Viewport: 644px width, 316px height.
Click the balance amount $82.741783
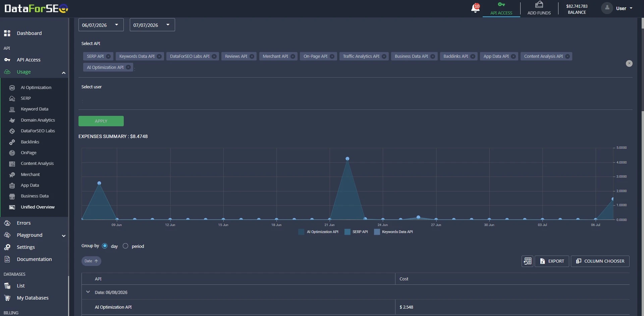tap(577, 6)
